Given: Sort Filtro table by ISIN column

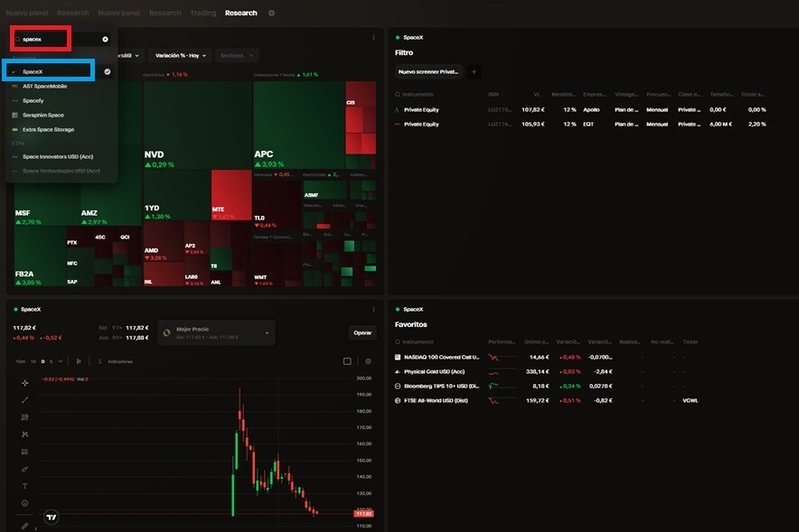Looking at the screenshot, I should 493,95.
